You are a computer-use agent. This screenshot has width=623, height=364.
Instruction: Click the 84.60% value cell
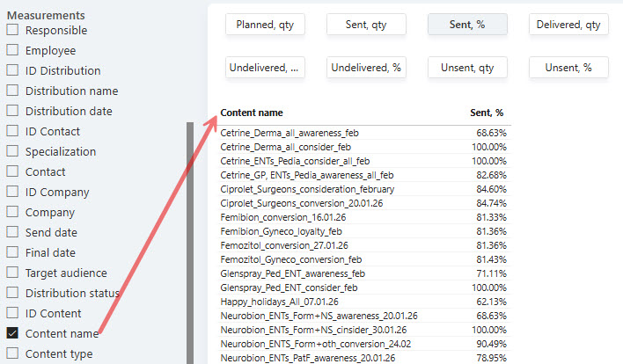(492, 189)
